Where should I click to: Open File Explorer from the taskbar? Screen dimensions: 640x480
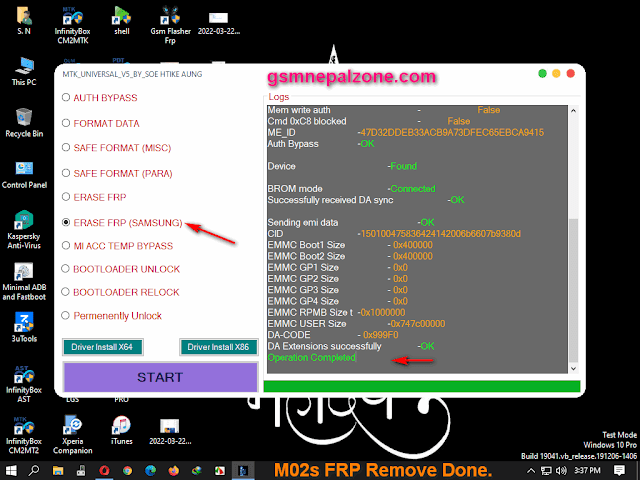point(58,471)
